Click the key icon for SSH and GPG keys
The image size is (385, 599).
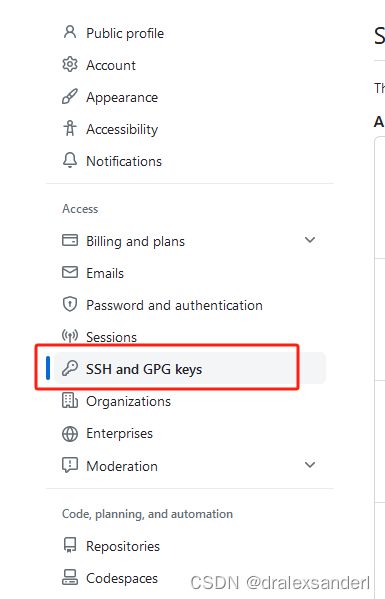pyautogui.click(x=70, y=368)
